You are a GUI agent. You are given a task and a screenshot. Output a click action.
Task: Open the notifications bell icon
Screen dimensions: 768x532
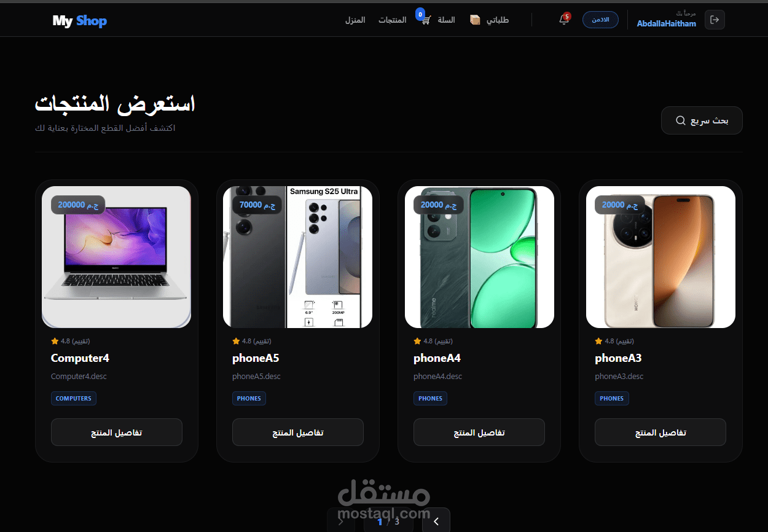point(564,20)
